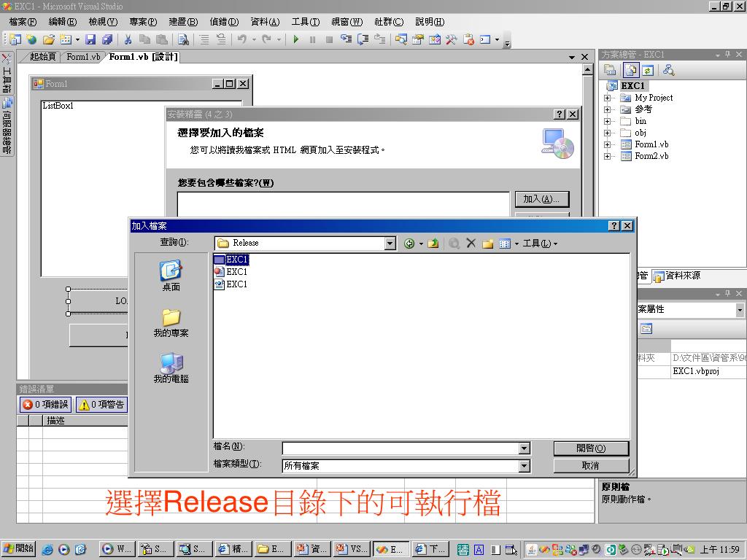Image resolution: width=747 pixels, height=560 pixels.
Task: Click Delete X icon in file dialog
Action: click(471, 244)
